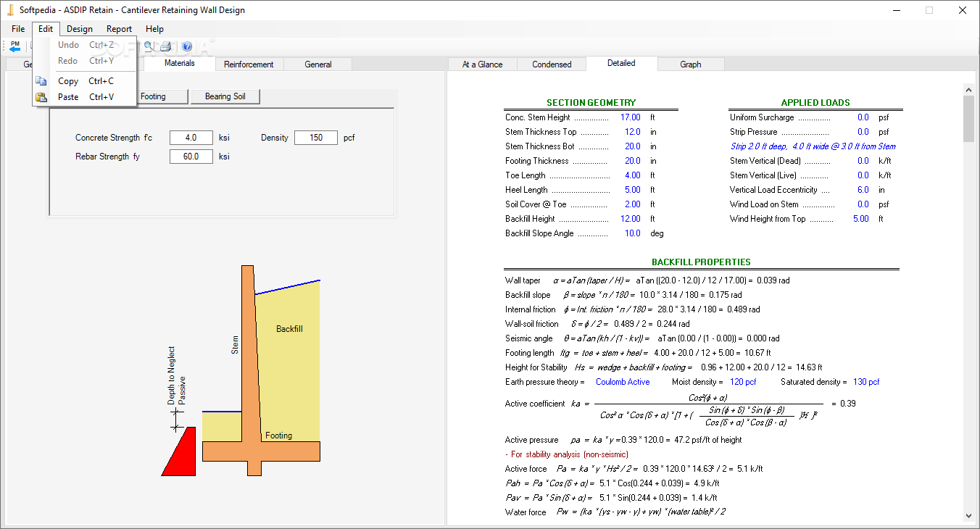Open the Help menu

154,29
